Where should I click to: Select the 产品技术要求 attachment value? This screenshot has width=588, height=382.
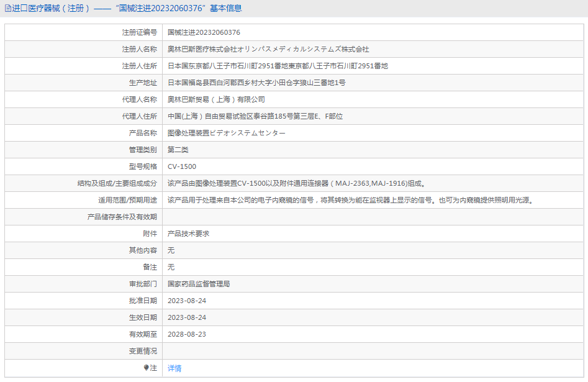(x=189, y=234)
